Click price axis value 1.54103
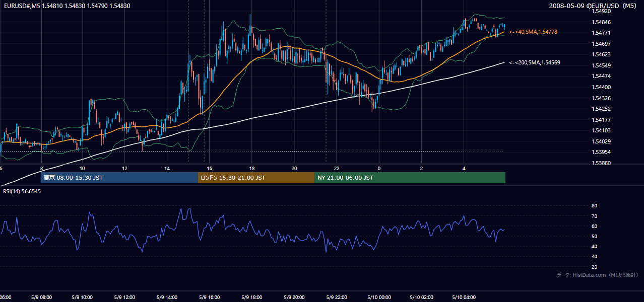Viewport: 644px width, 302px height. (x=601, y=130)
